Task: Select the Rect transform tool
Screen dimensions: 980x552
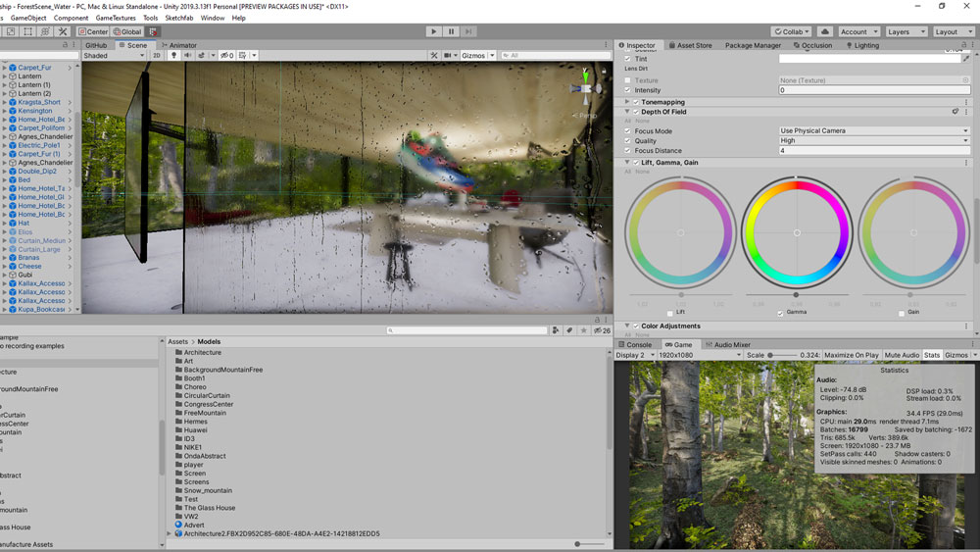Action: pyautogui.click(x=28, y=31)
